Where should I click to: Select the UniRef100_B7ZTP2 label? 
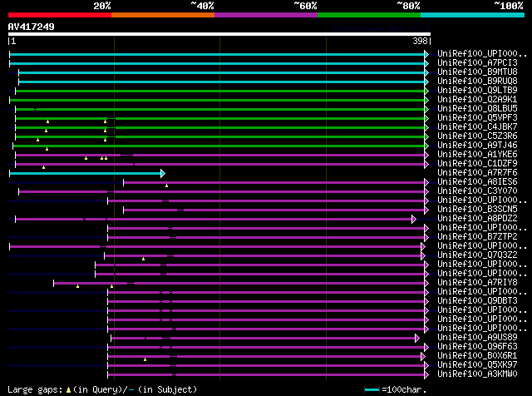pyautogui.click(x=477, y=237)
